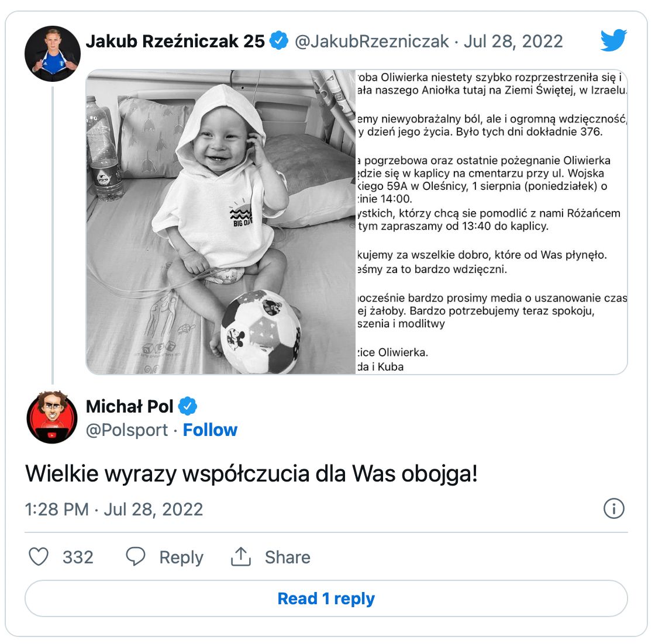Like the tweet with heart icon
This screenshot has height=644, width=655.
pyautogui.click(x=39, y=556)
